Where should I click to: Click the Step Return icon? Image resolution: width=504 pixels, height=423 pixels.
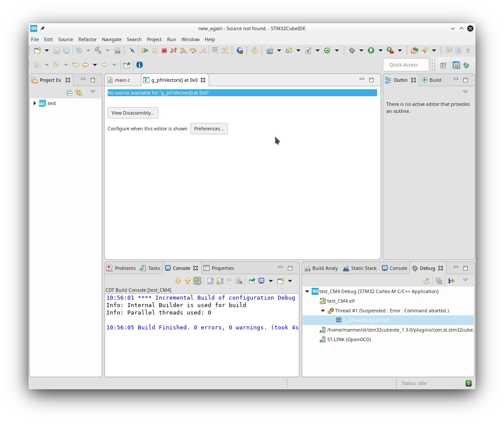[x=203, y=50]
